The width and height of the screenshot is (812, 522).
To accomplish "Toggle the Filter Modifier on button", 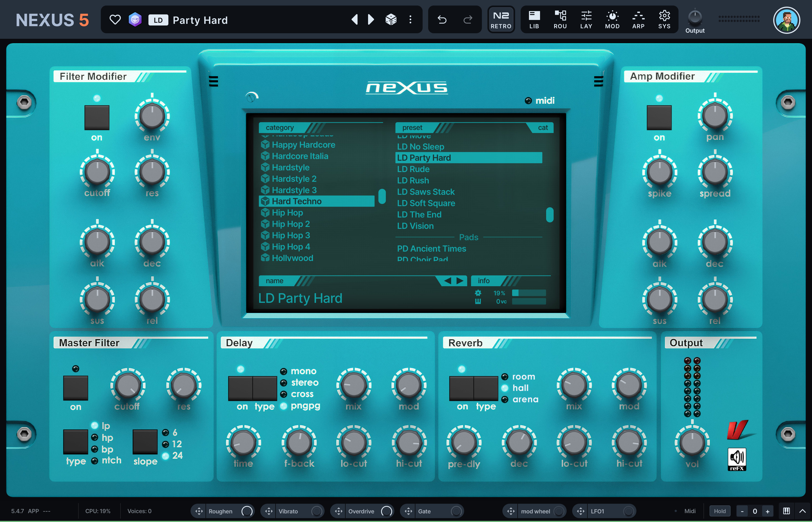I will point(97,117).
